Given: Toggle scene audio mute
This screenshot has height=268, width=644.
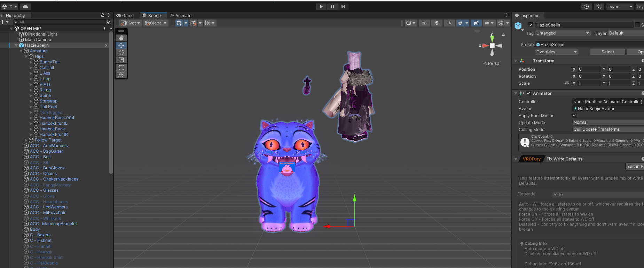Looking at the screenshot, I should 449,23.
